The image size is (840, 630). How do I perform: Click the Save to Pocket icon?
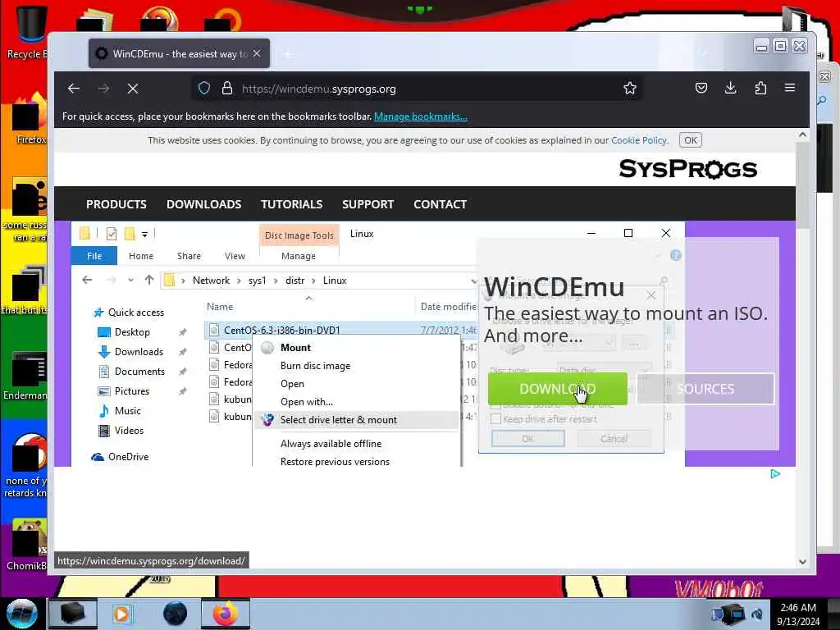701,88
